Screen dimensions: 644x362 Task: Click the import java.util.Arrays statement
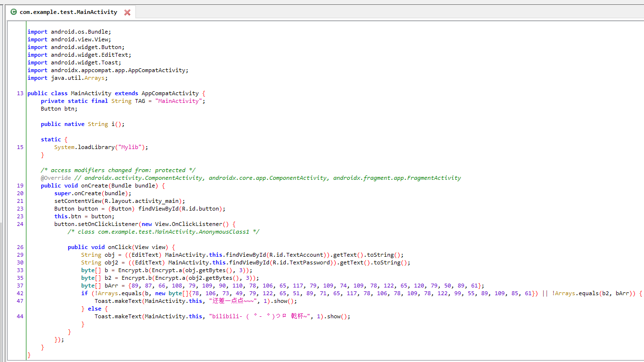coord(67,77)
